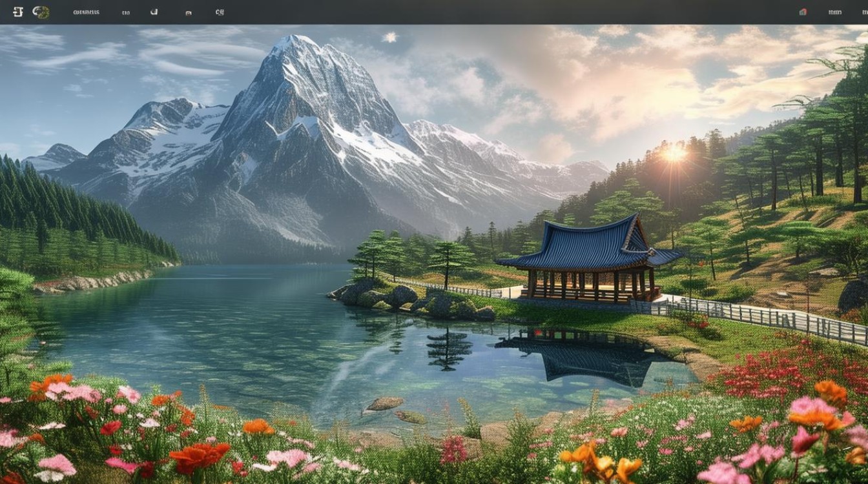Open the folder-shaped icon on the top bar
This screenshot has width=868, height=484.
[154, 11]
